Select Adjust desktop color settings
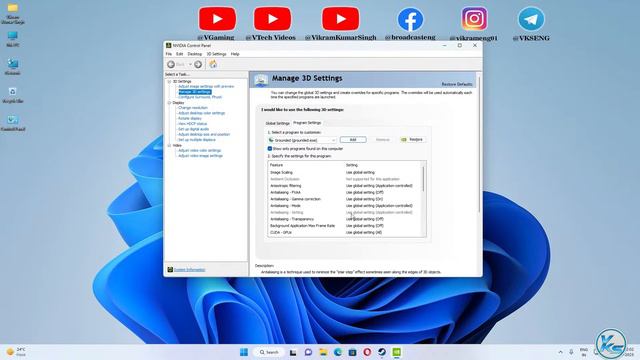Image resolution: width=640 pixels, height=360 pixels. click(202, 113)
